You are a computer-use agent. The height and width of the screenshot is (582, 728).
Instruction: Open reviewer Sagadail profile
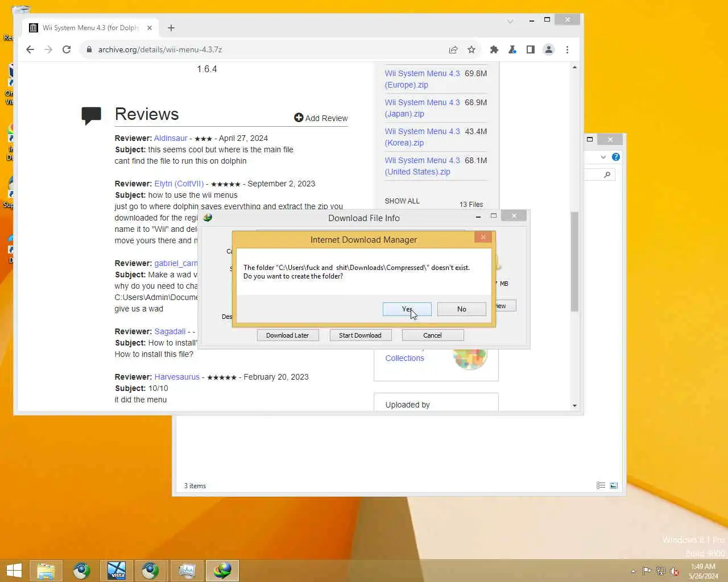169,331
